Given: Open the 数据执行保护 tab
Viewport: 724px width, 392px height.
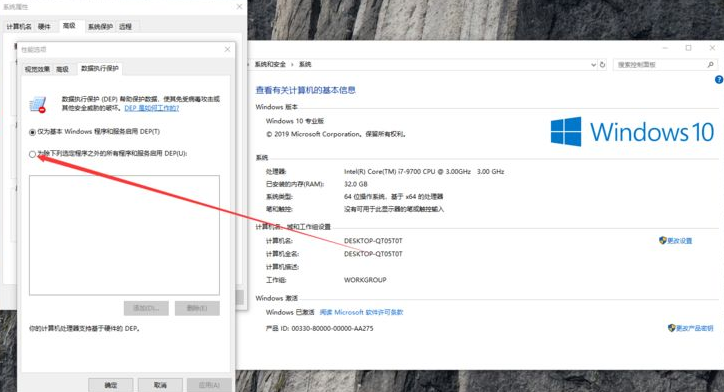Looking at the screenshot, I should pyautogui.click(x=100, y=68).
